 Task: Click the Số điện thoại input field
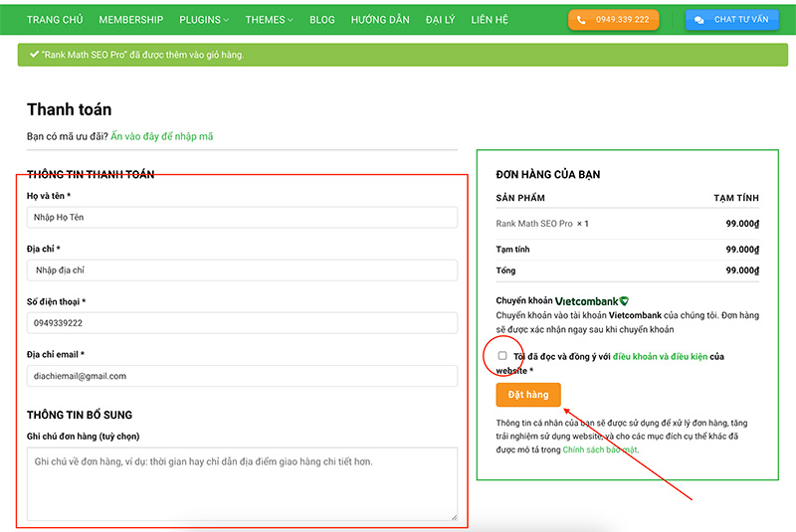click(x=242, y=323)
